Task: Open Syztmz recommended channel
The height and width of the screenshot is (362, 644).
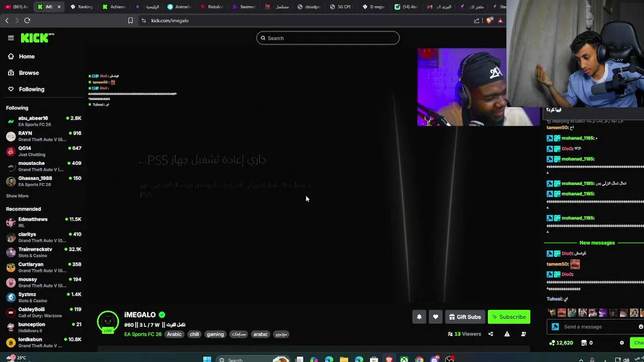Action: [x=43, y=297]
